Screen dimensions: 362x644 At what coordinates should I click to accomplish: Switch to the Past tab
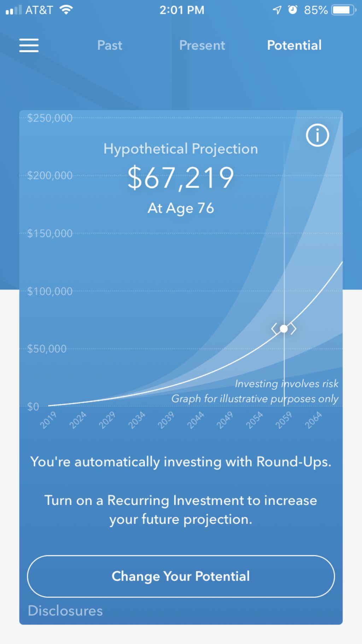(x=110, y=45)
